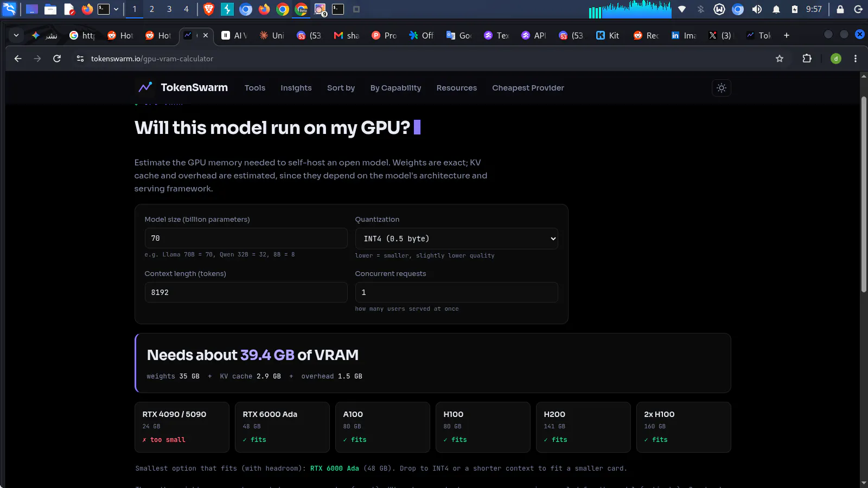Switch to the 'Uni' tab
This screenshot has height=488, width=868.
tap(272, 35)
